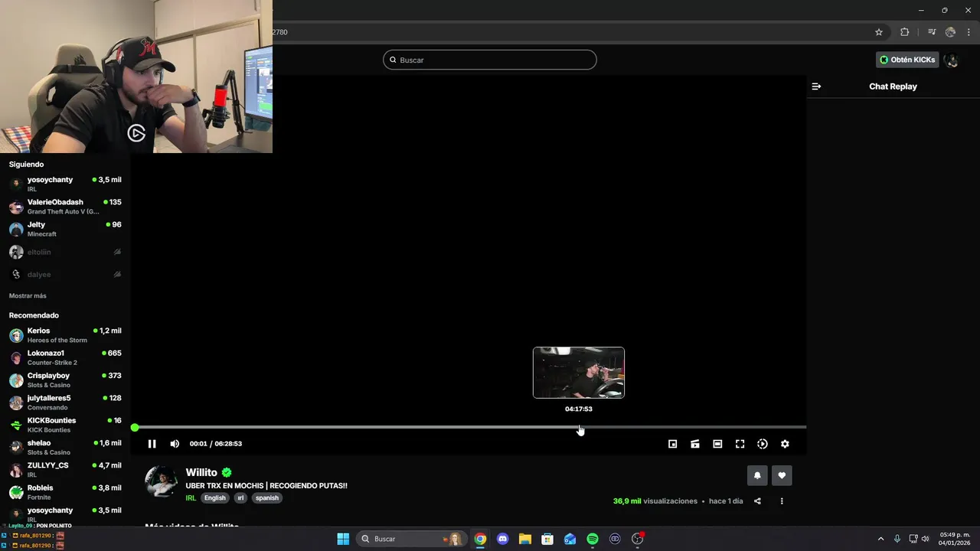Image resolution: width=980 pixels, height=551 pixels.
Task: Open playback speed control icon
Action: (763, 444)
